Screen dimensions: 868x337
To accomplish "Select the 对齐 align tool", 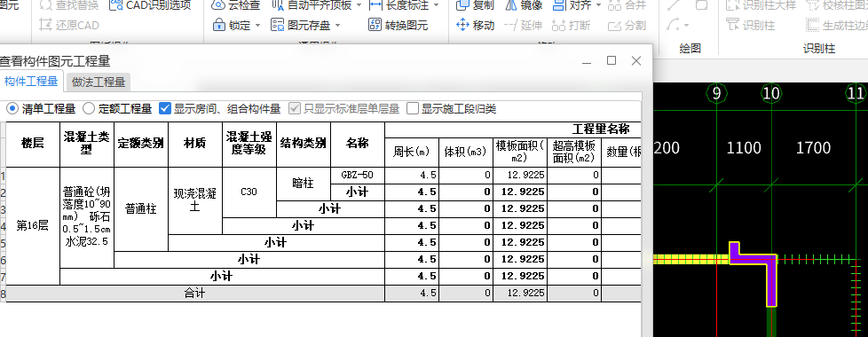I will click(x=572, y=5).
